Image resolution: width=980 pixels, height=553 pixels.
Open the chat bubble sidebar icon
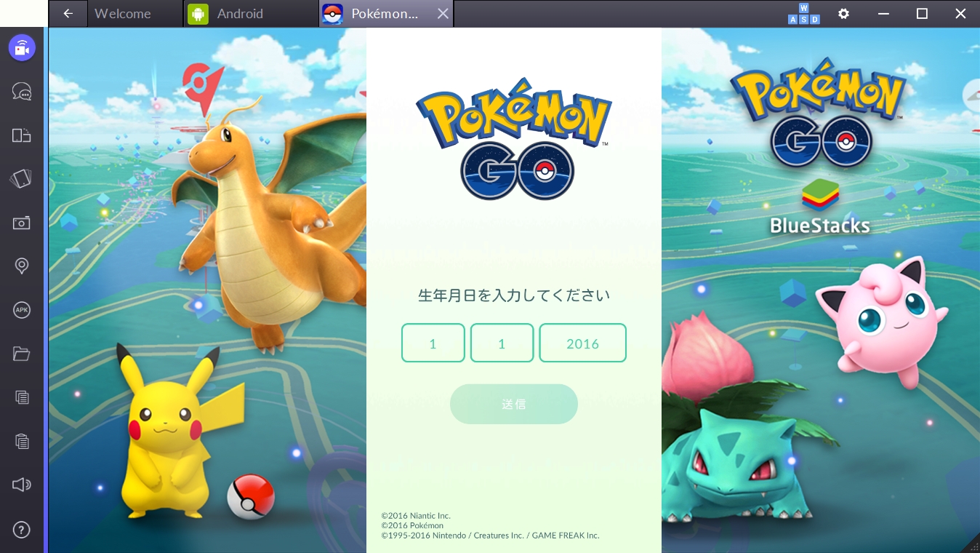pos(22,91)
